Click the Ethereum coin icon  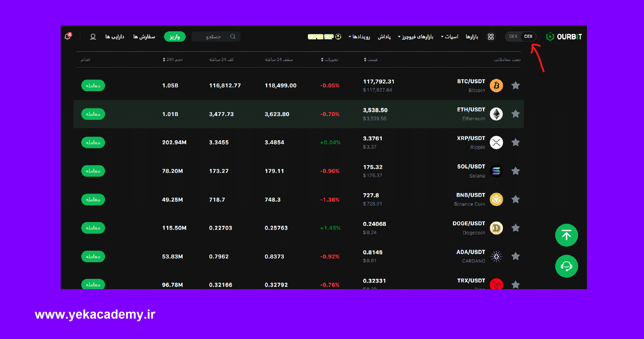pos(496,114)
